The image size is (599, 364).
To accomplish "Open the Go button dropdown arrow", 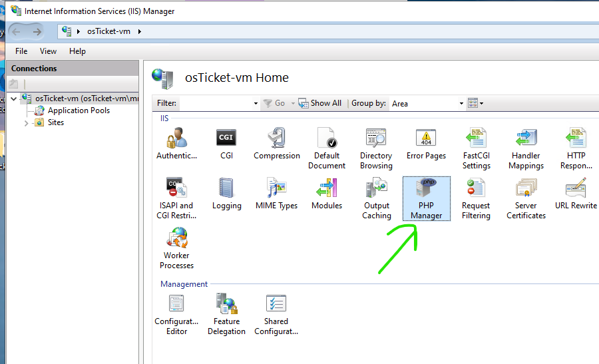I will pos(293,103).
